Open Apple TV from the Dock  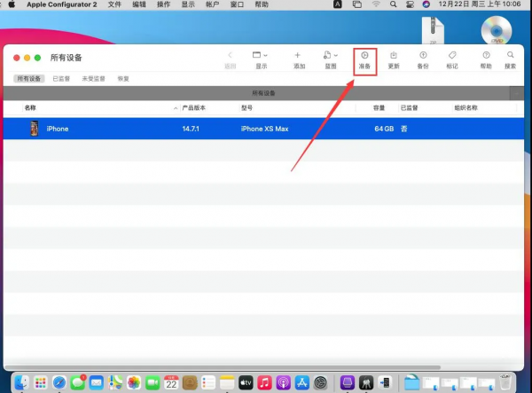point(246,383)
